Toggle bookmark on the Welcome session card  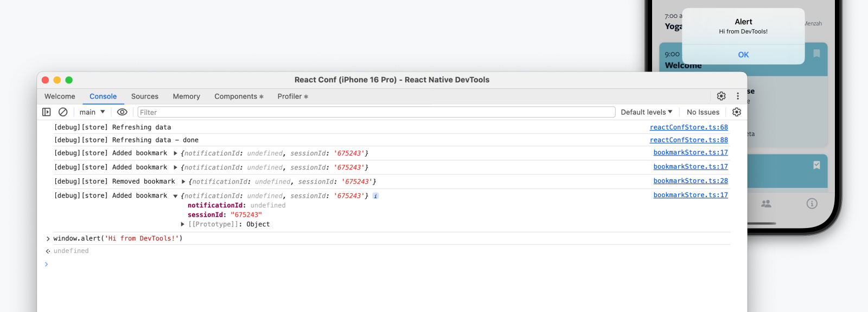click(x=816, y=54)
